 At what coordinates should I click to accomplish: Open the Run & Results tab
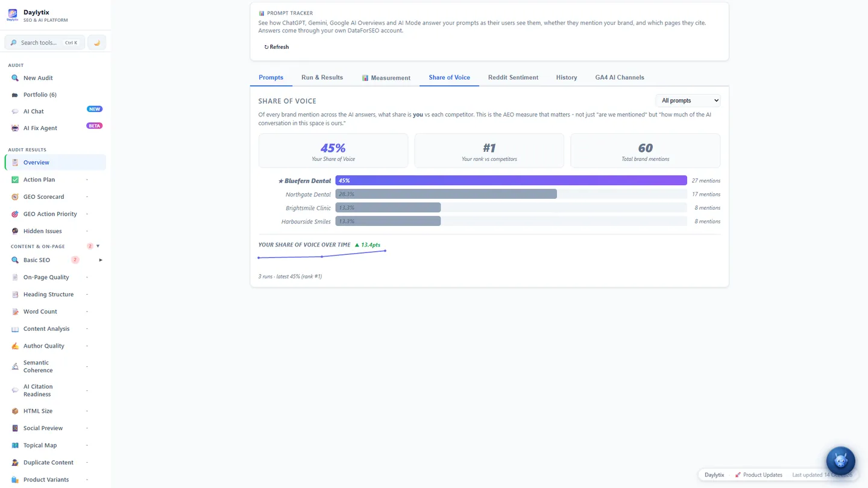click(x=322, y=77)
